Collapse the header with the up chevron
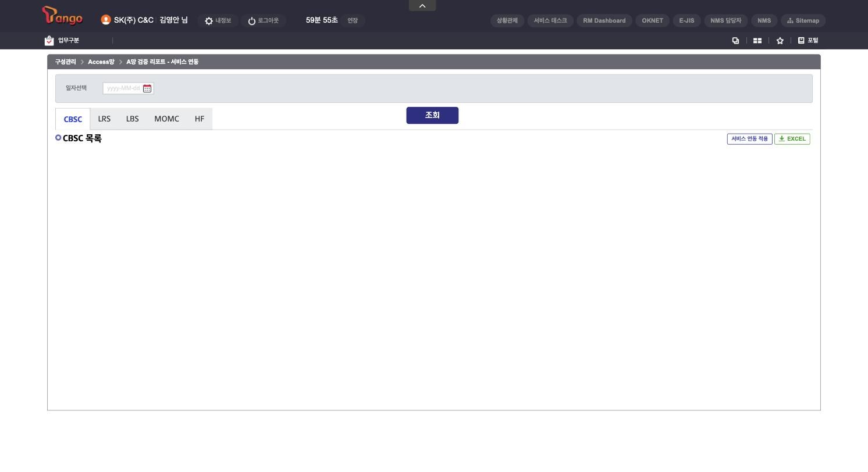The image size is (868, 472). point(422,6)
